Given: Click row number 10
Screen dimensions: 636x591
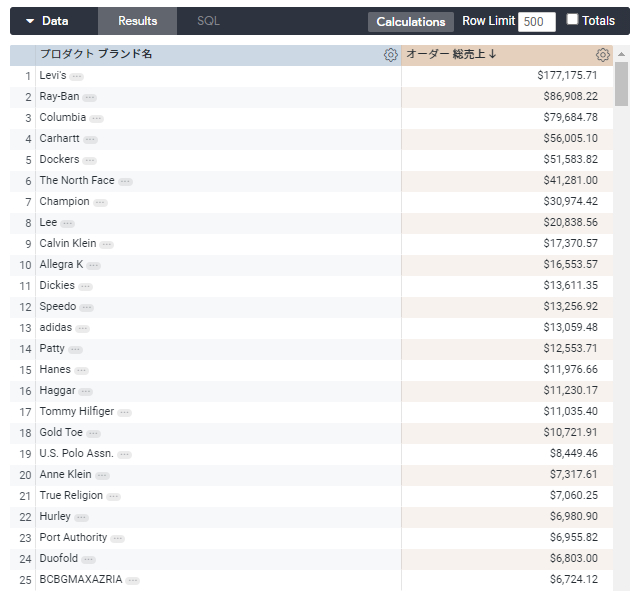Looking at the screenshot, I should click(25, 265).
